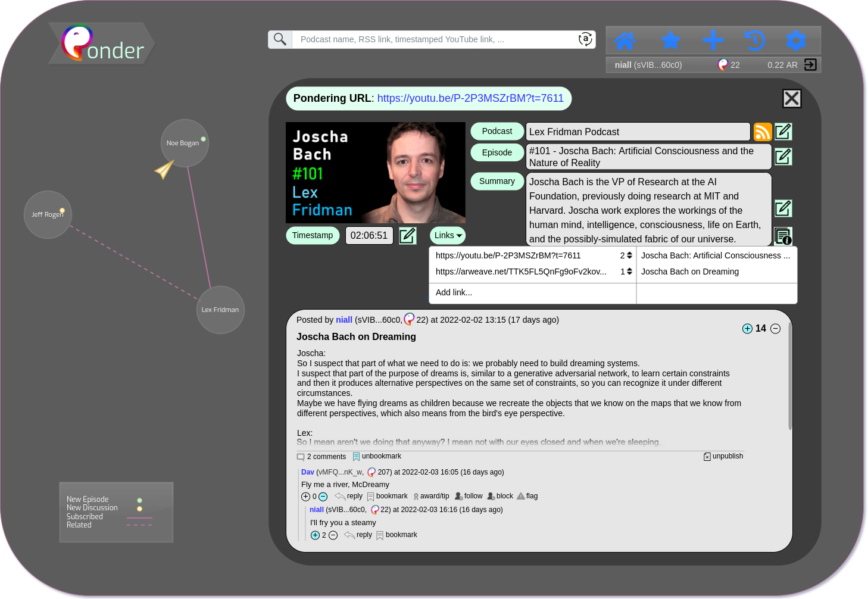Open favorites with the star icon
This screenshot has height=599, width=868.
click(x=671, y=40)
